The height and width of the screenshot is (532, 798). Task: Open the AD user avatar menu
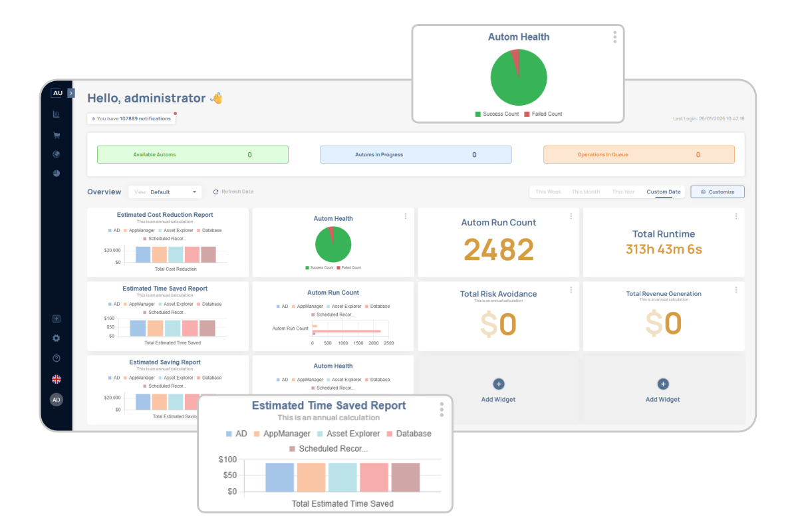[57, 400]
